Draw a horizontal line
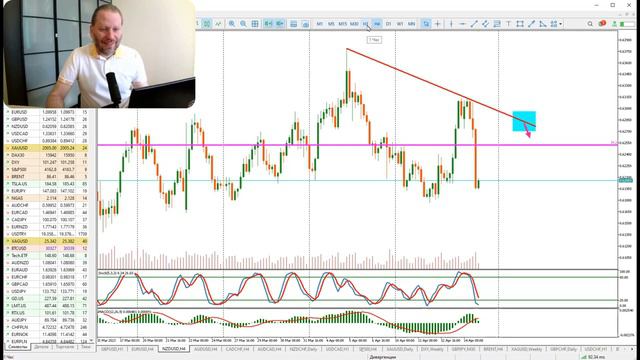640x360 pixels. pyautogui.click(x=462, y=24)
